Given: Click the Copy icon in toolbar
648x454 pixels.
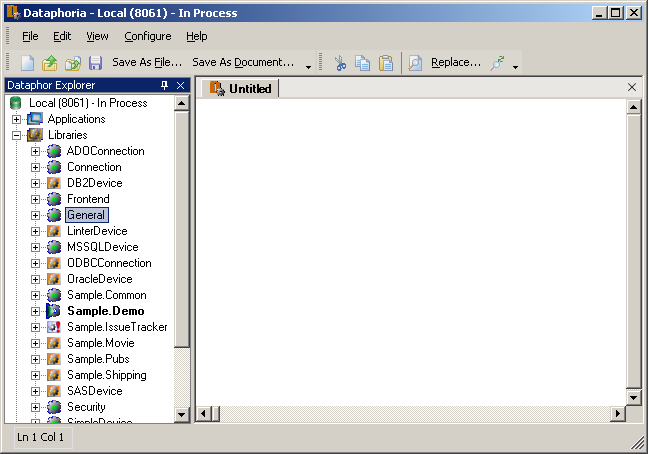Looking at the screenshot, I should [x=362, y=63].
